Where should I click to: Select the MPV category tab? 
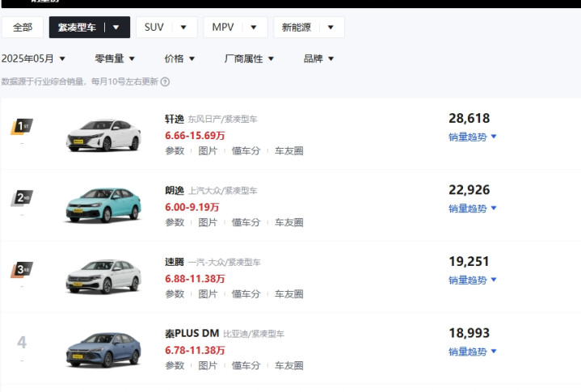click(223, 27)
